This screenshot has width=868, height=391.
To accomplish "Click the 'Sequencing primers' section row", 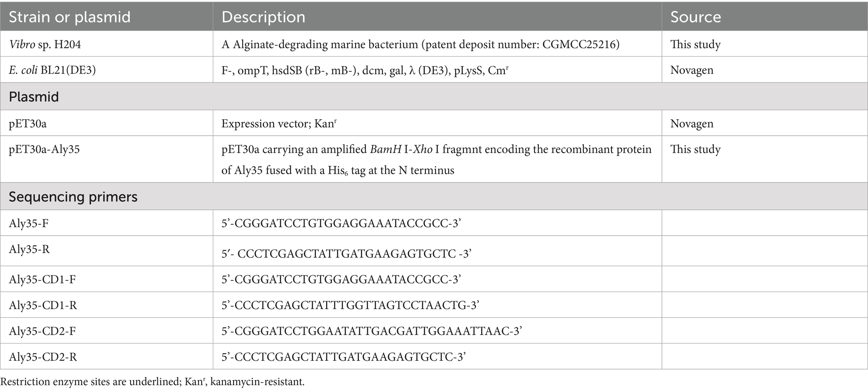I will (434, 197).
